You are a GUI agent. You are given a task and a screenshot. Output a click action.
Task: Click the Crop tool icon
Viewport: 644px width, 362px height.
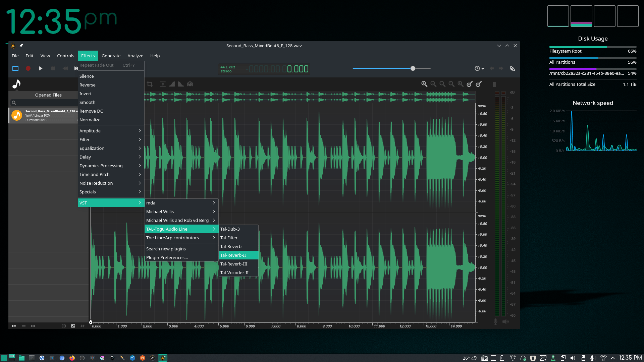(150, 84)
